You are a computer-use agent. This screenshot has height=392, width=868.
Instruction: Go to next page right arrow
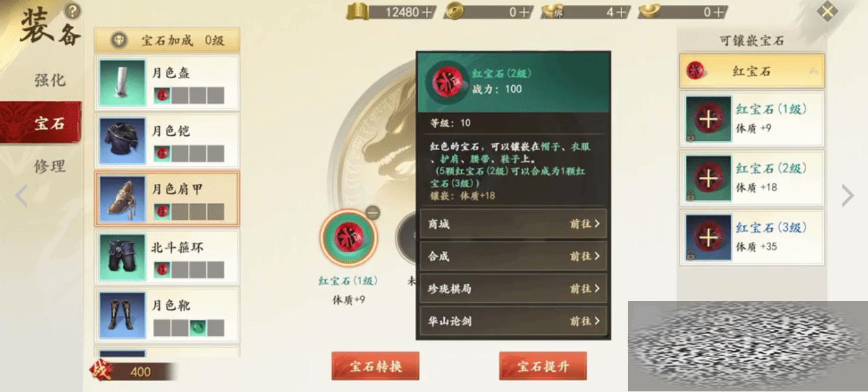click(847, 195)
